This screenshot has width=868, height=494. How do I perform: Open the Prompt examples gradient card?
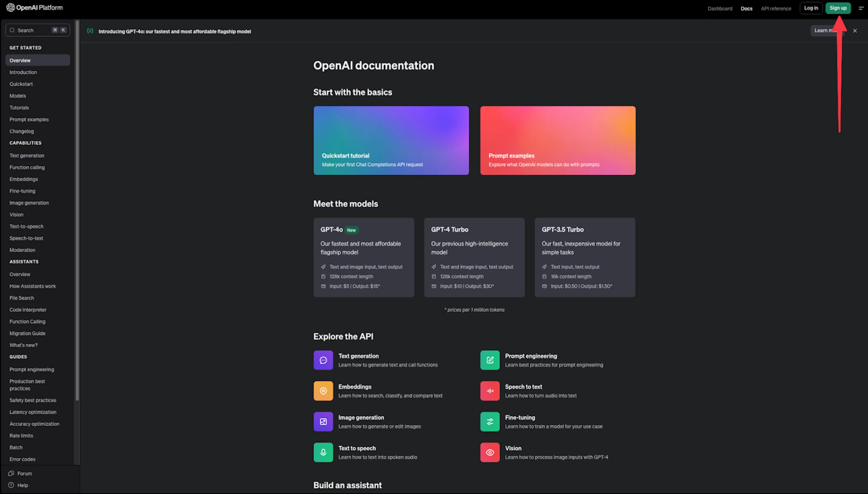click(558, 140)
